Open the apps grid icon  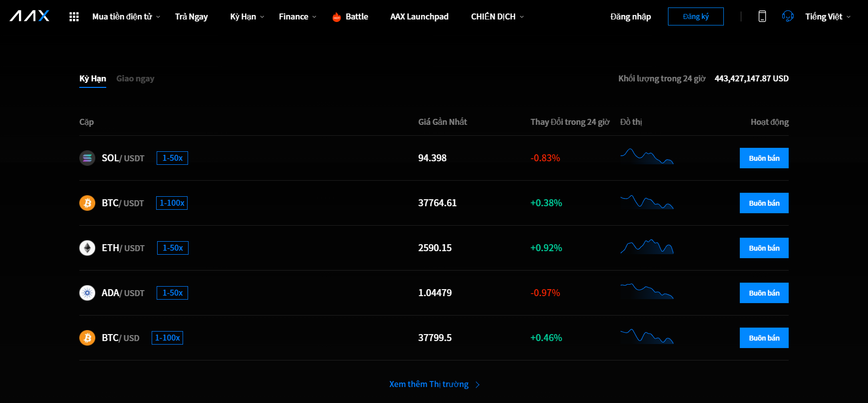74,16
